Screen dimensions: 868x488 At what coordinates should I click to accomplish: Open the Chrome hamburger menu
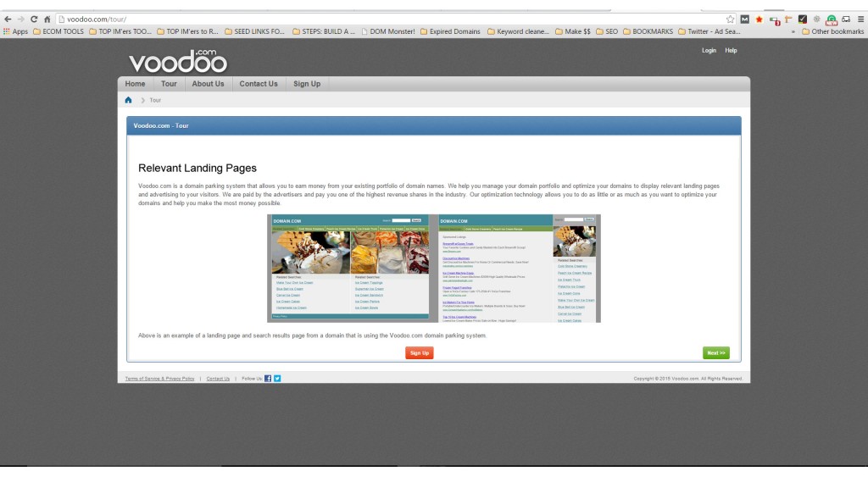point(860,19)
